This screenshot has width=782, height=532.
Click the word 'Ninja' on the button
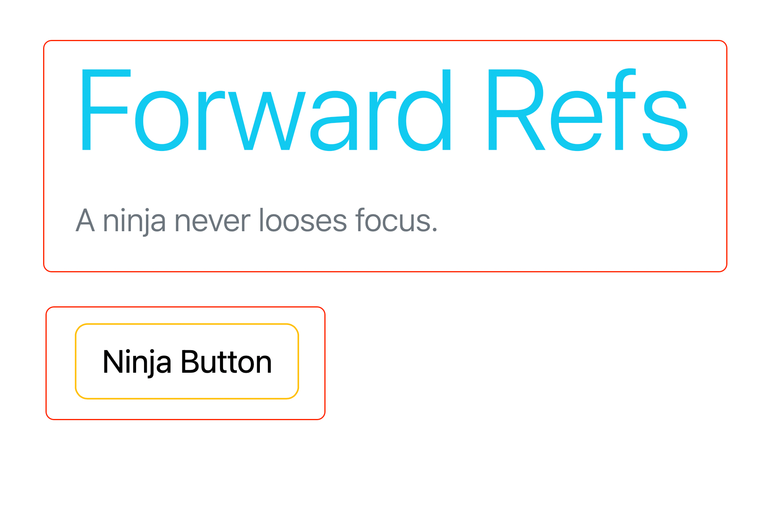pos(137,362)
